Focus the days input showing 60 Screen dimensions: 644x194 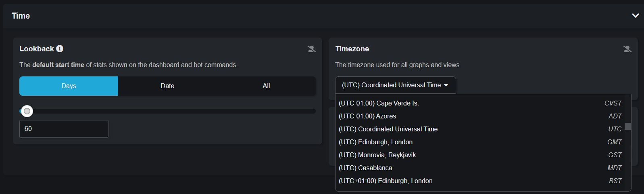tap(64, 129)
